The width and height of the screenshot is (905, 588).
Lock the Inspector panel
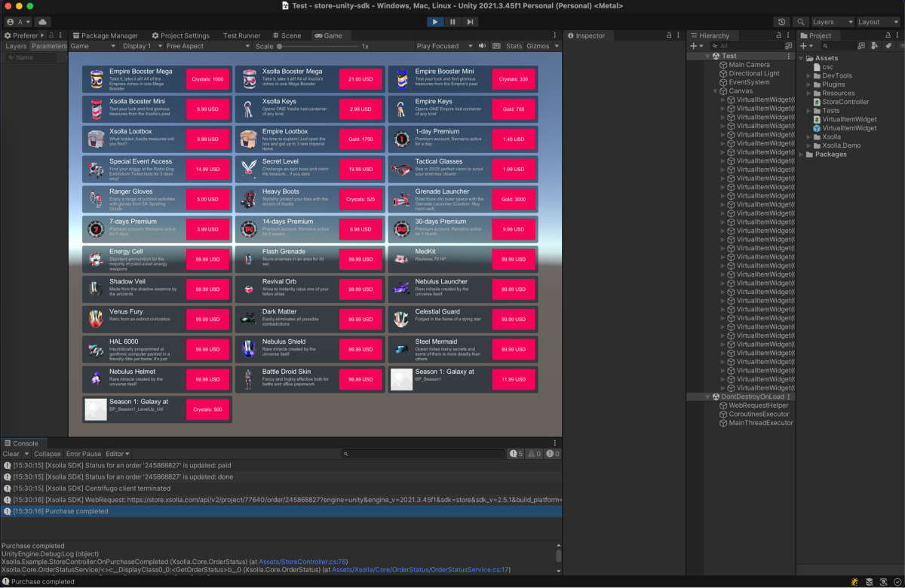tap(668, 35)
